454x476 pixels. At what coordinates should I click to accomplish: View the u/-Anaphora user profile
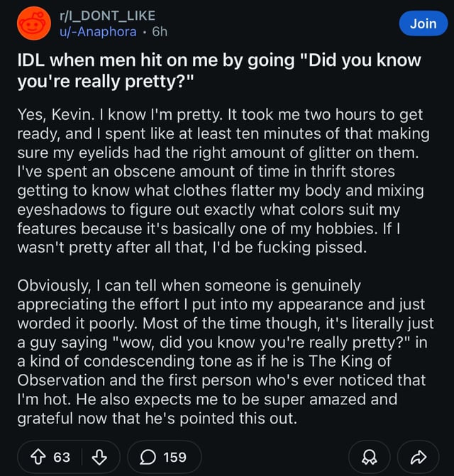(101, 32)
